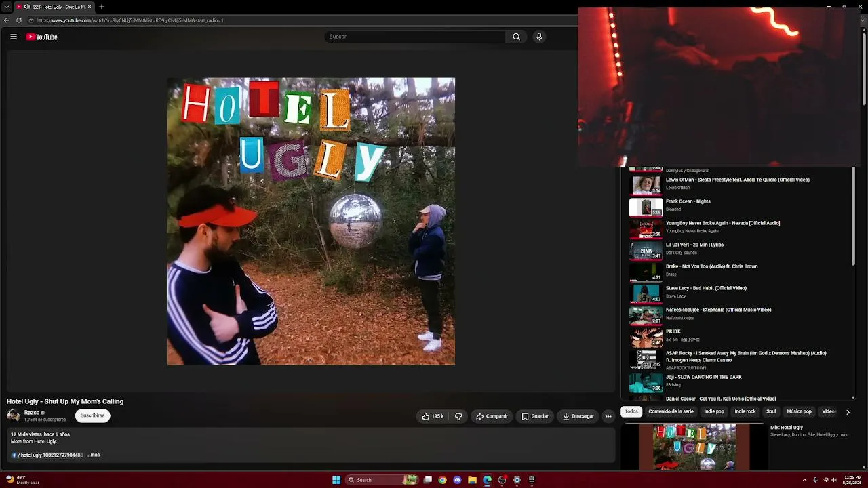Screen dimensions: 868x488
Task: Open the taskbar volume speaker icon
Action: 835,480
